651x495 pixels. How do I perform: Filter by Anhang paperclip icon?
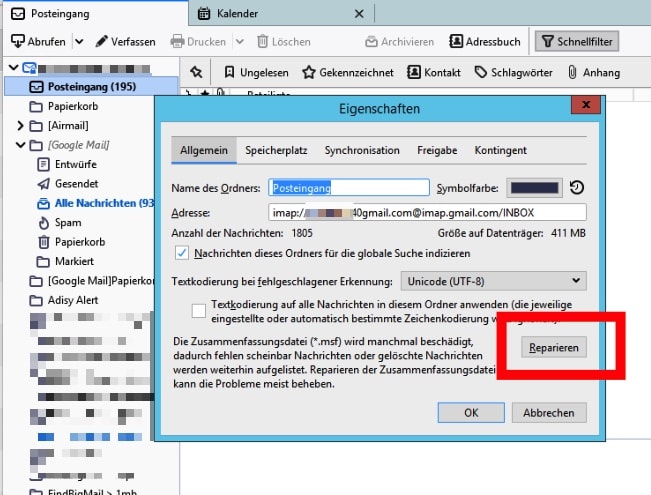[572, 72]
